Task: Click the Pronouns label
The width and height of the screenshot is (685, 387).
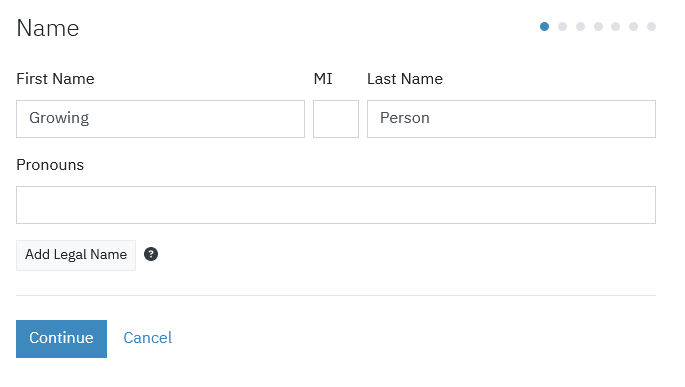Action: [50, 165]
